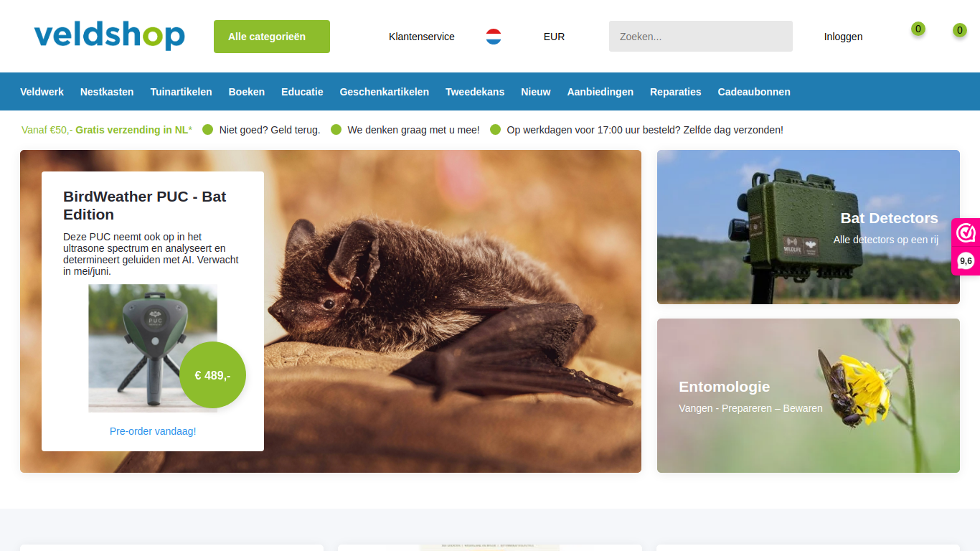
Task: Open the Geschenkartikelen menu
Action: [385, 92]
